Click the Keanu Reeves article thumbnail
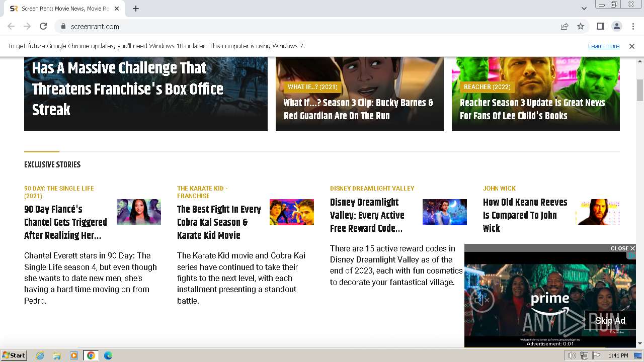Screen dimensions: 644x362 click(x=598, y=212)
